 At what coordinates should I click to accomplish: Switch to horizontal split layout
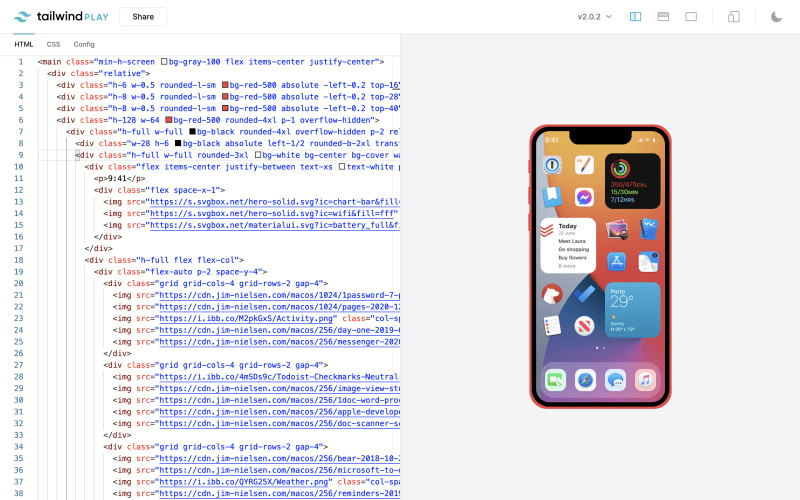[x=663, y=17]
